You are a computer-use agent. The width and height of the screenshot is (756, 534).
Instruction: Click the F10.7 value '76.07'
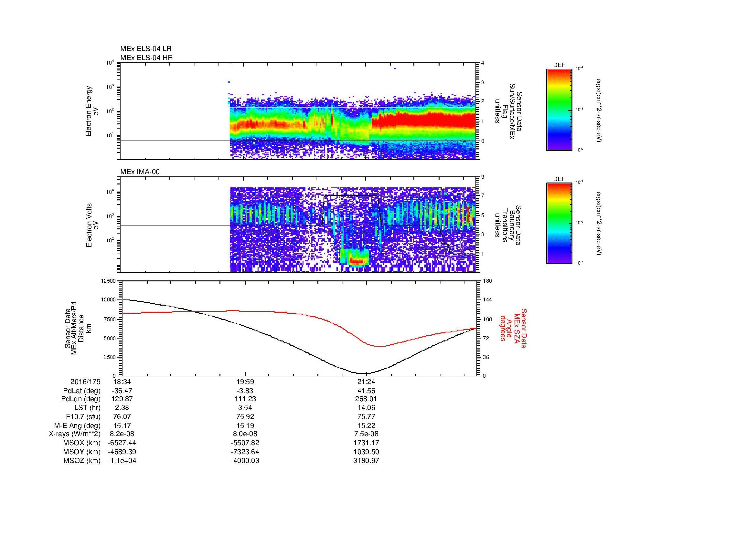click(x=122, y=417)
